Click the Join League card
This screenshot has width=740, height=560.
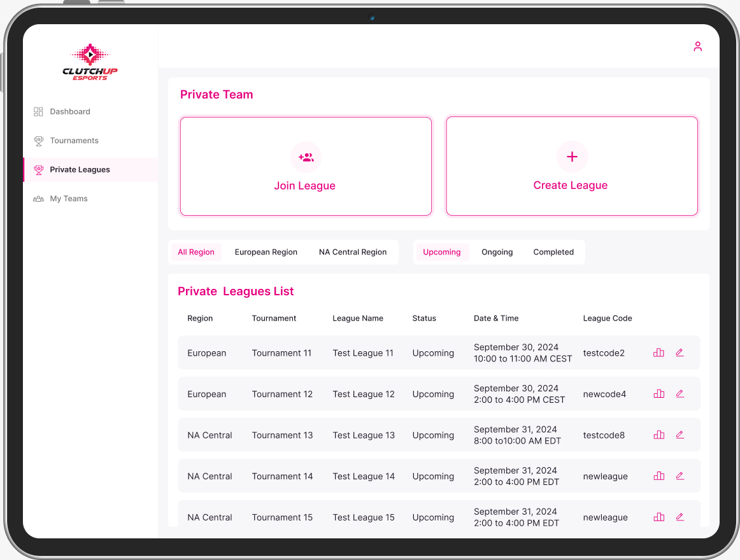306,167
